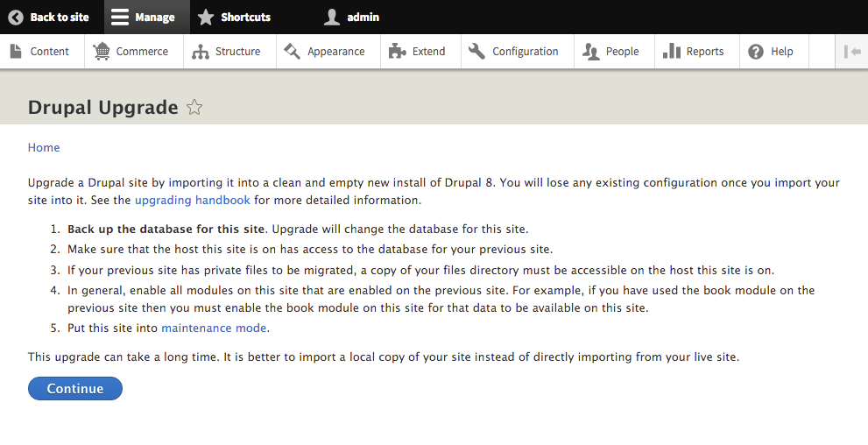Viewport: 868px width, 445px height.
Task: Open the Reports menu label
Action: [705, 52]
